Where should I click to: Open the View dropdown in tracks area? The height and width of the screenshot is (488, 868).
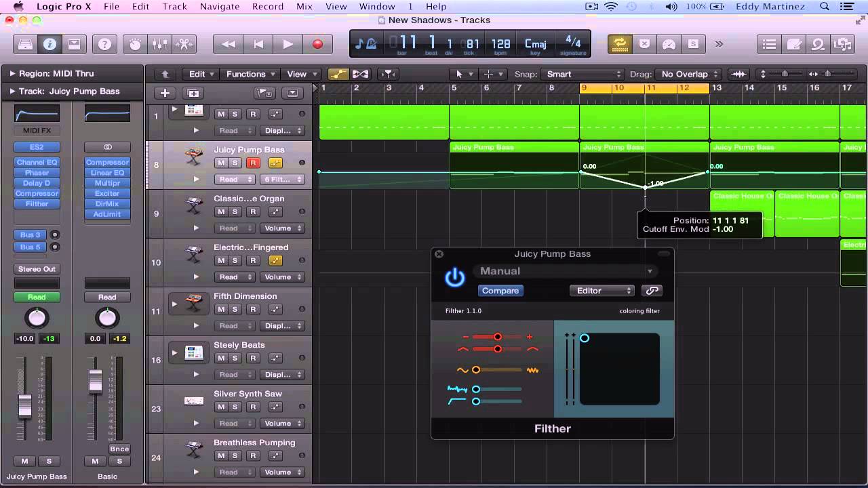(x=302, y=74)
